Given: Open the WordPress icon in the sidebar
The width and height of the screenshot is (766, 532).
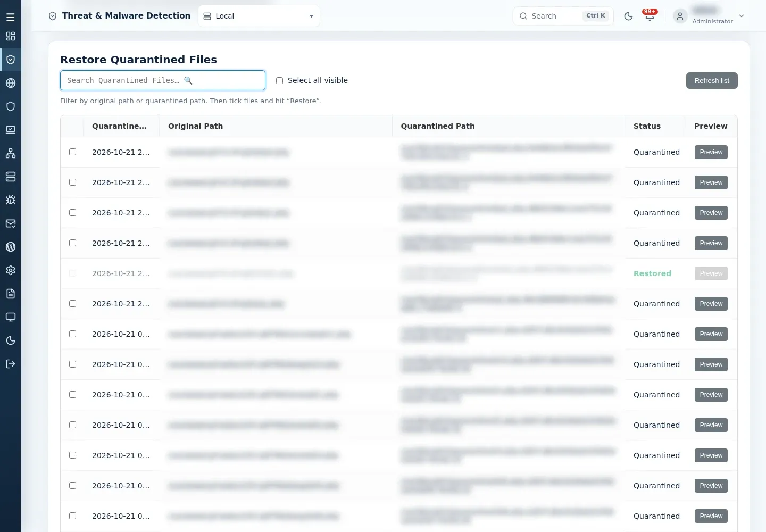Looking at the screenshot, I should [11, 247].
